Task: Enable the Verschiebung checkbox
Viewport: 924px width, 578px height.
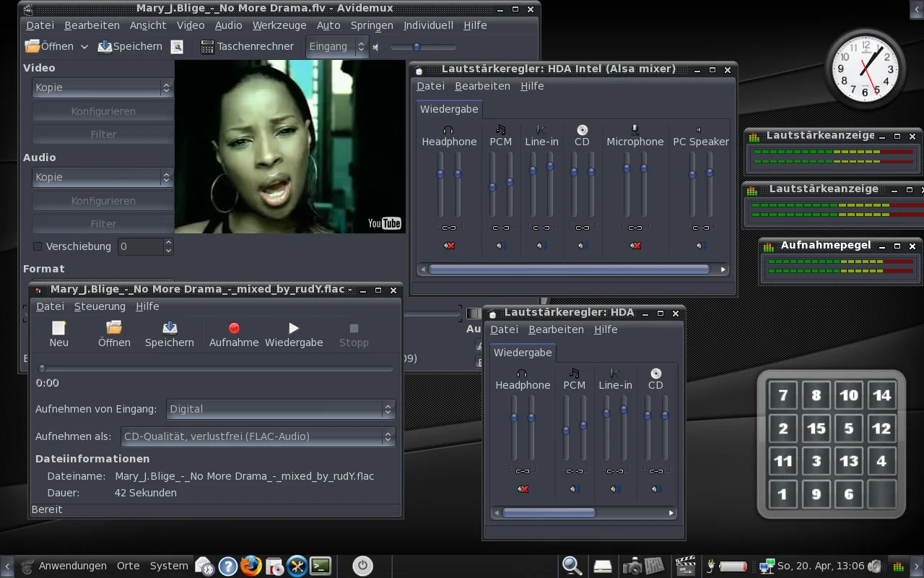Action: pos(38,246)
